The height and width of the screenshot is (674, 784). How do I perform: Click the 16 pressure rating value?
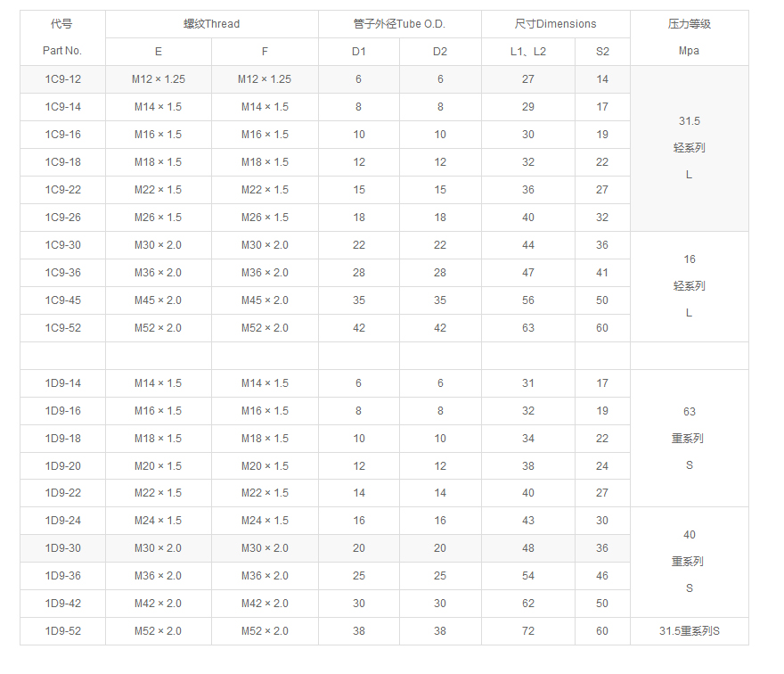[x=689, y=259]
